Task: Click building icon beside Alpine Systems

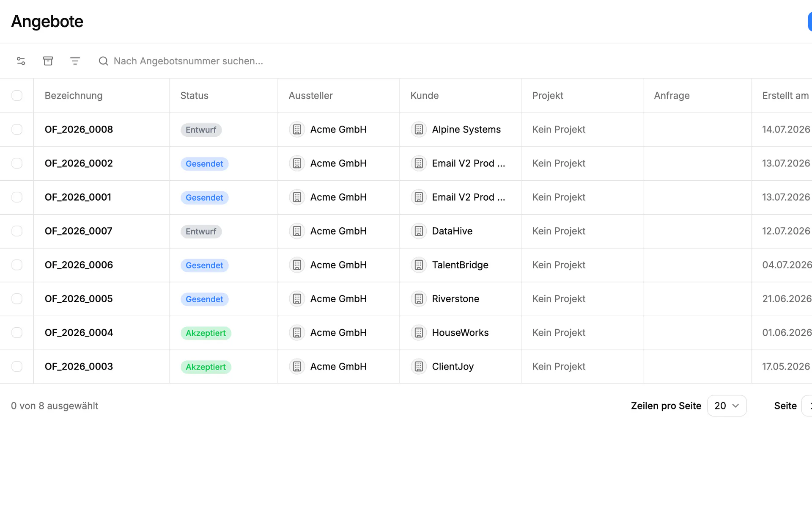Action: point(419,130)
